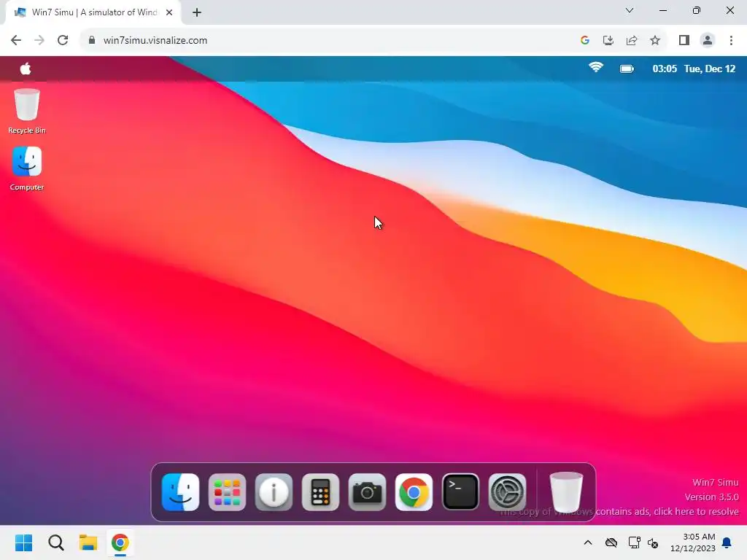Open the Launchpad app grid icon
The width and height of the screenshot is (747, 560).
227,492
